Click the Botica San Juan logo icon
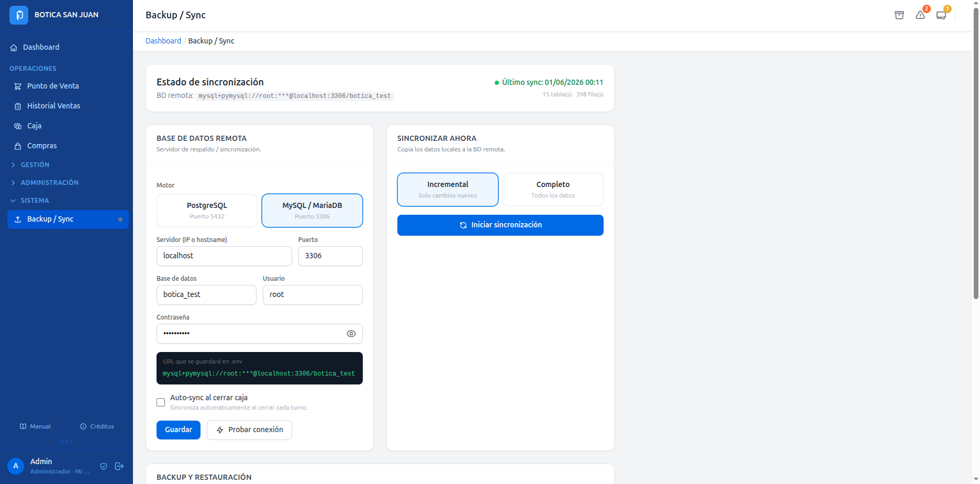Image resolution: width=980 pixels, height=484 pixels. coord(19,15)
